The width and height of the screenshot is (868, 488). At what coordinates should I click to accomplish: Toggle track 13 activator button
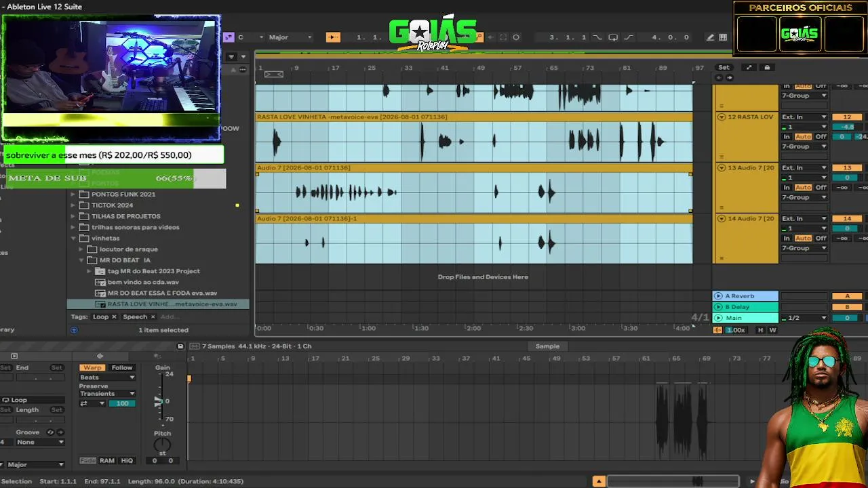click(x=847, y=168)
